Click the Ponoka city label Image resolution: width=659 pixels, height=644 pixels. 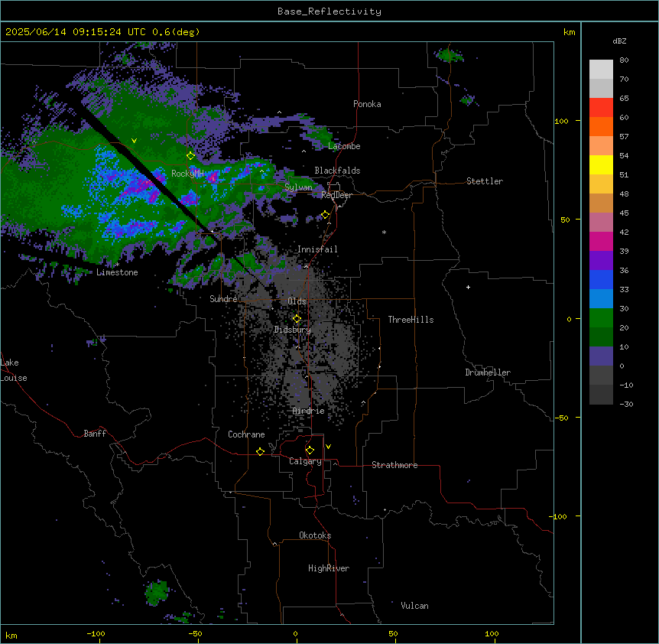367,104
